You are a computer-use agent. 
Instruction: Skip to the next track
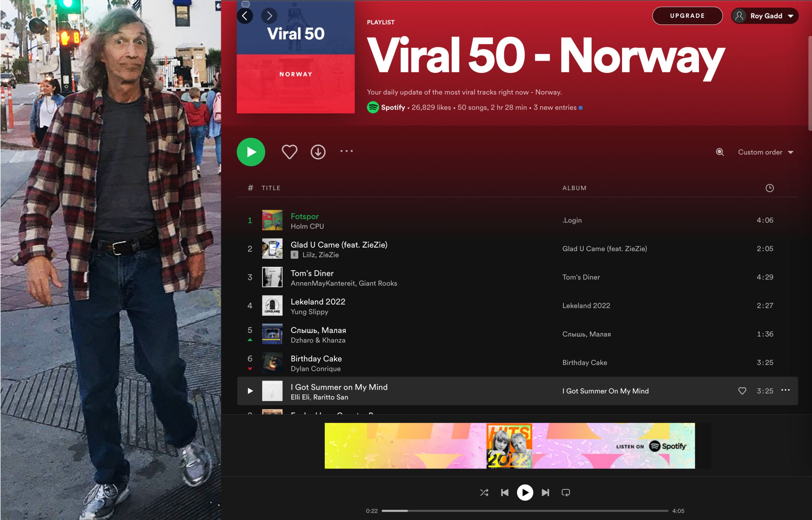pos(545,492)
